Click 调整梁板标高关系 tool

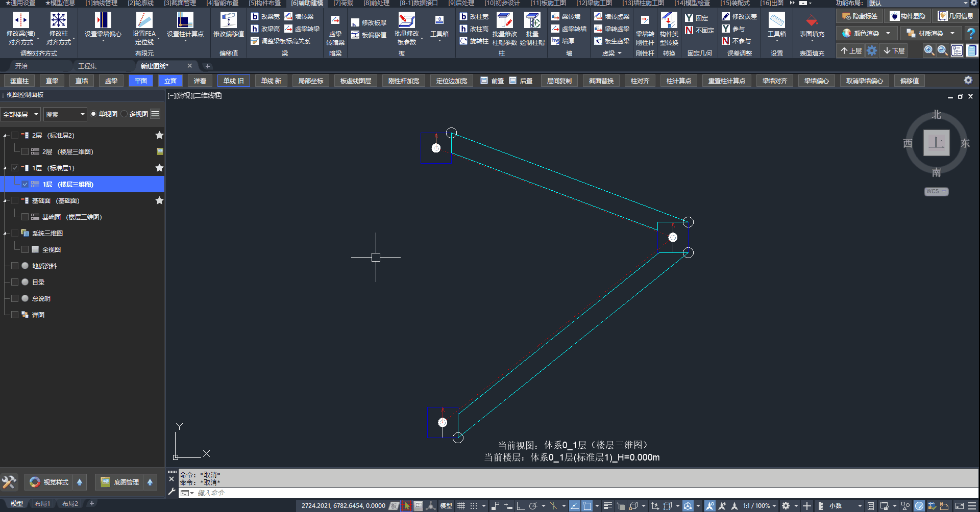[x=281, y=41]
